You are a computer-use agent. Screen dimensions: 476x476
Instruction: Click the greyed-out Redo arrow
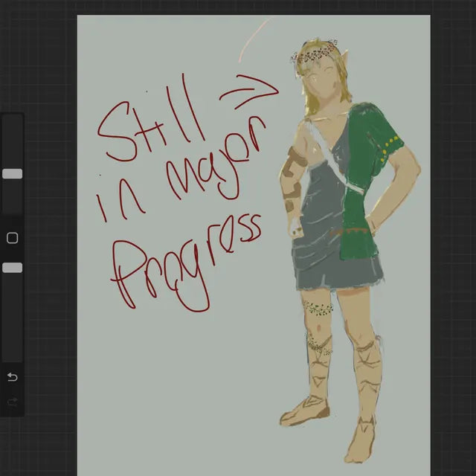(12, 402)
